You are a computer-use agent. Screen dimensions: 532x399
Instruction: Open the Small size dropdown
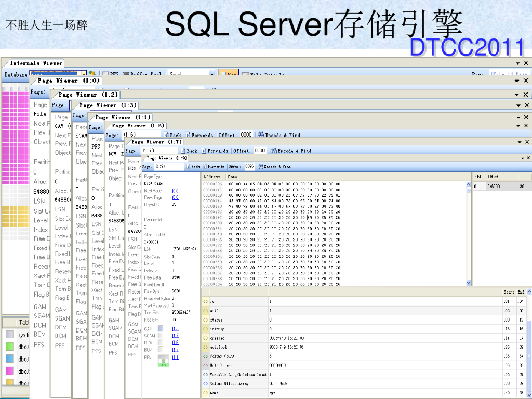point(212,74)
